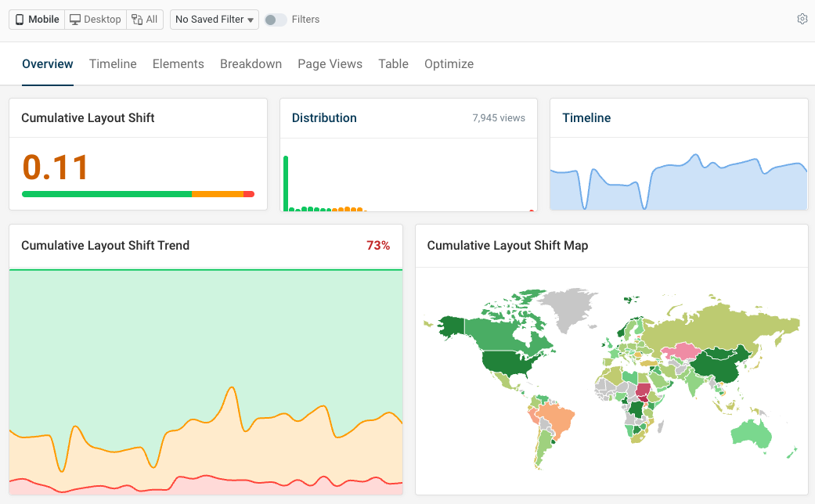The image size is (815, 504).
Task: Switch to the Desktop device icon
Action: click(x=95, y=19)
